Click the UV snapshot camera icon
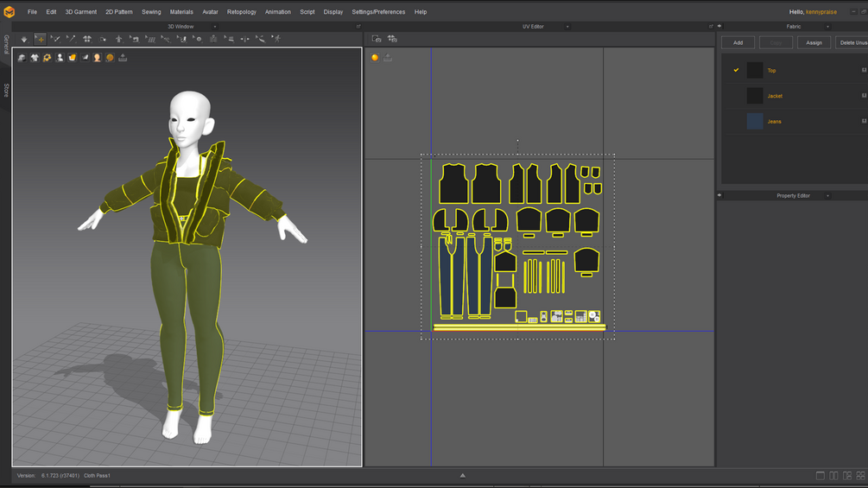 pyautogui.click(x=377, y=39)
